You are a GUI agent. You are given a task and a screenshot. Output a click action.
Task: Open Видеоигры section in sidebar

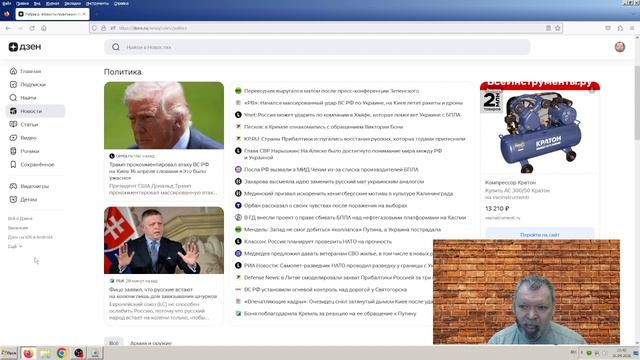click(x=29, y=186)
